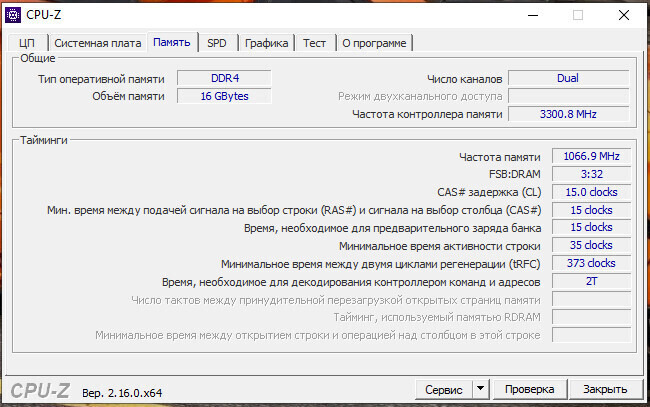Select the 16 GBytes memory size field

click(x=224, y=96)
